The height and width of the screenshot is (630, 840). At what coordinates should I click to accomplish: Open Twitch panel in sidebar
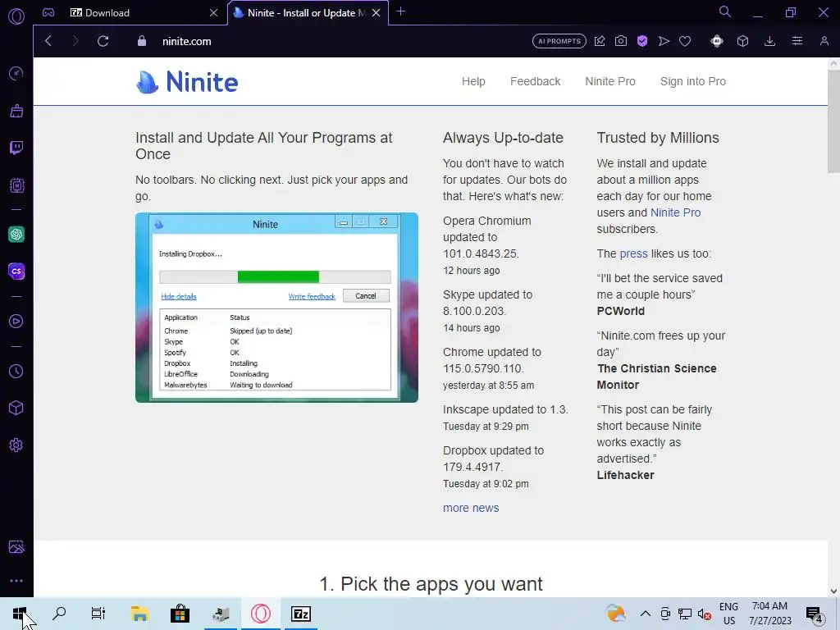tap(16, 148)
